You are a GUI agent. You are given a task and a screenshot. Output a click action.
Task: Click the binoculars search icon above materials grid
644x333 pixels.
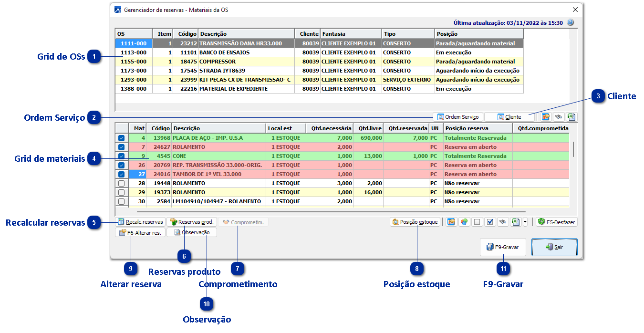pos(559,117)
